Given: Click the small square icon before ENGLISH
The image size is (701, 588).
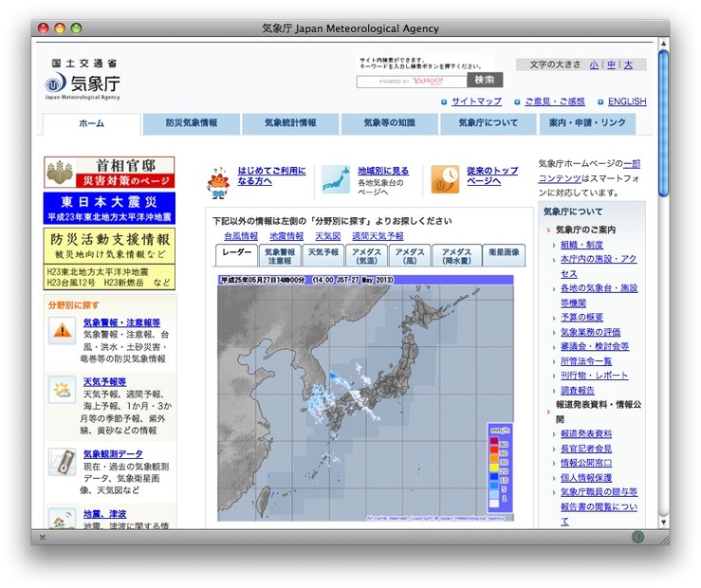Looking at the screenshot, I should pyautogui.click(x=600, y=101).
